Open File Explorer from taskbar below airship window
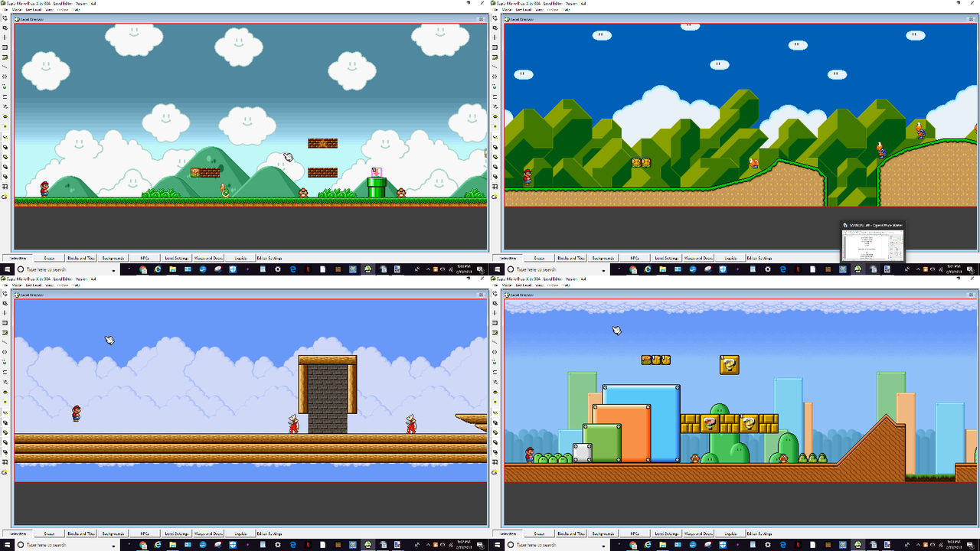 [173, 545]
